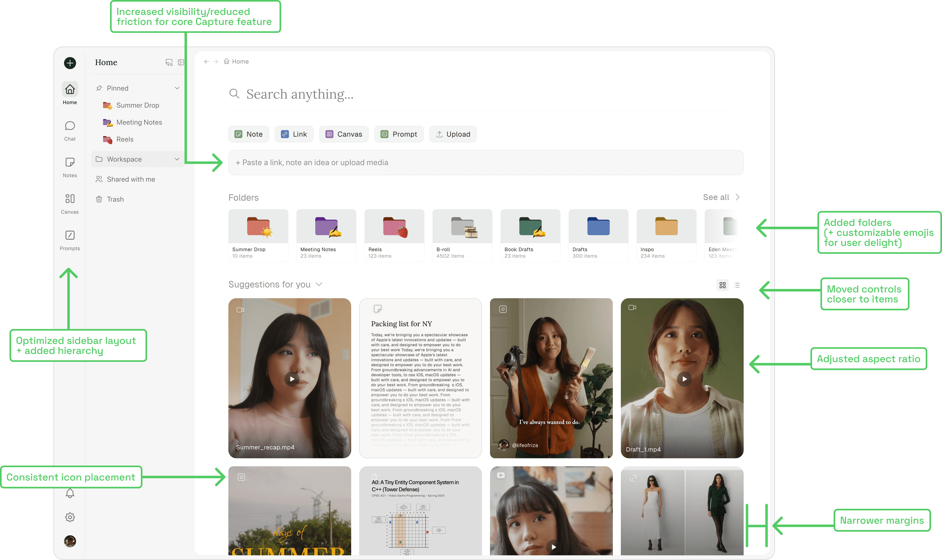Collapse the sidebar panel icon

[x=181, y=62]
